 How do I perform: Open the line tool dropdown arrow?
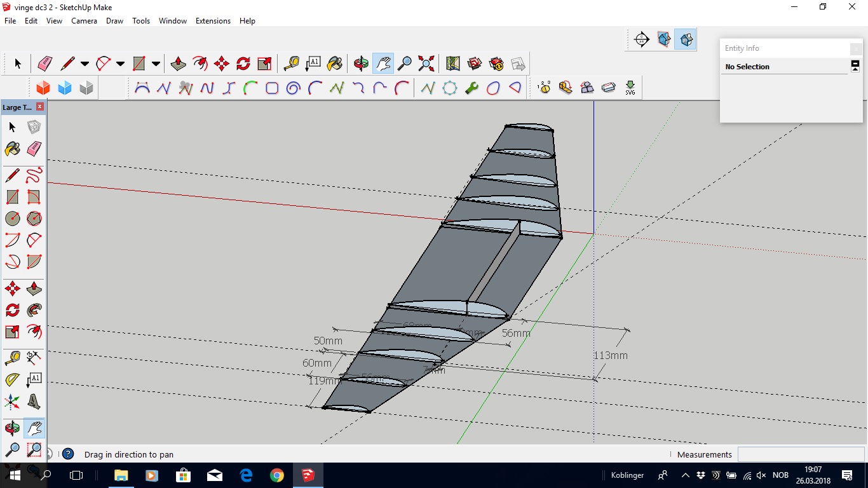click(84, 64)
